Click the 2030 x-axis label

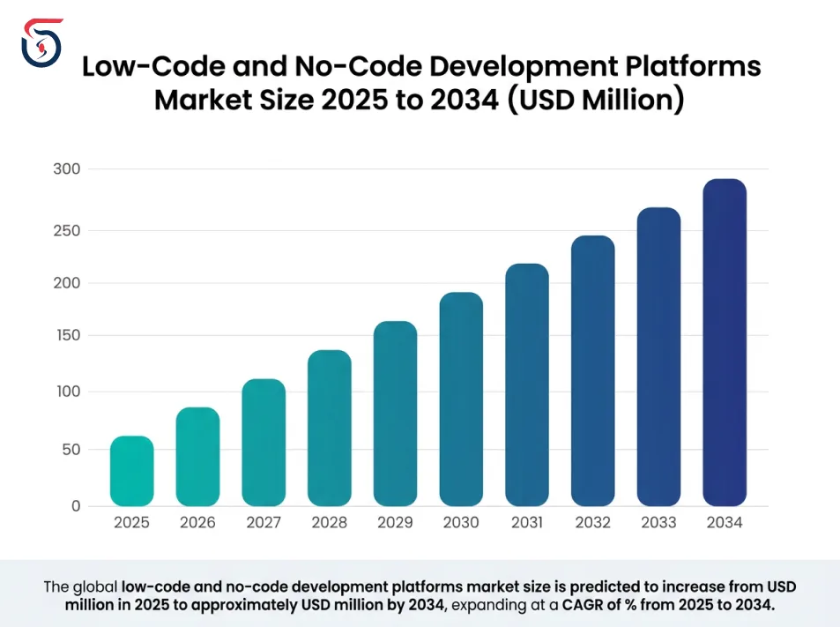[461, 522]
